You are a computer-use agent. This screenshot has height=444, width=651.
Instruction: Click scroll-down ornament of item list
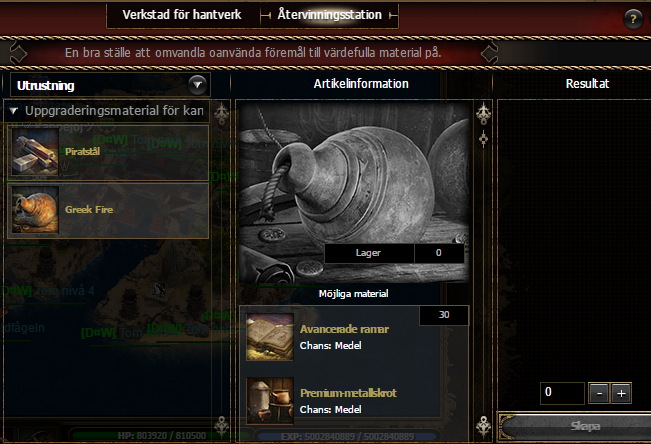pos(221,426)
